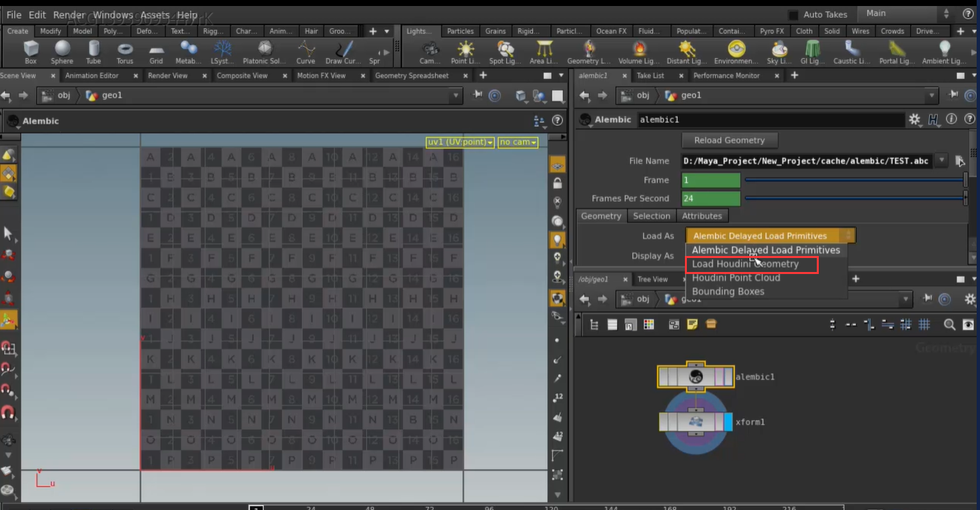Select the xform1 node in the network
This screenshot has width=980, height=510.
pos(695,421)
